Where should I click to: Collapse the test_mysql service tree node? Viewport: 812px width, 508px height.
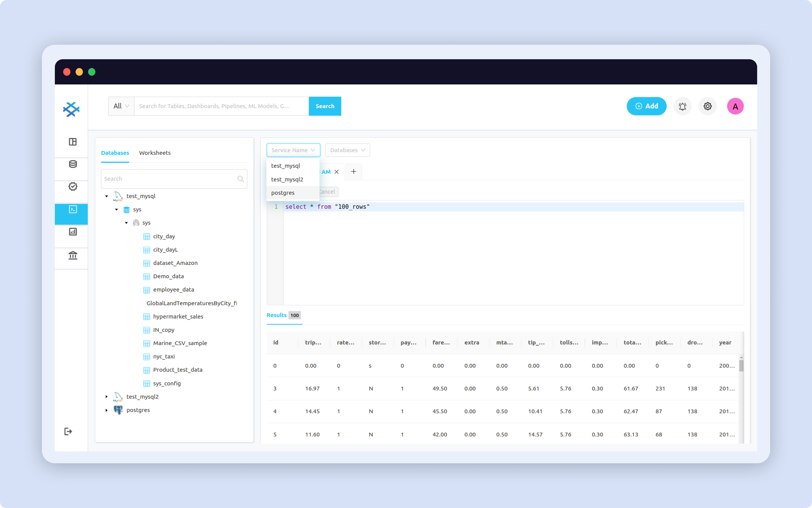coord(106,196)
